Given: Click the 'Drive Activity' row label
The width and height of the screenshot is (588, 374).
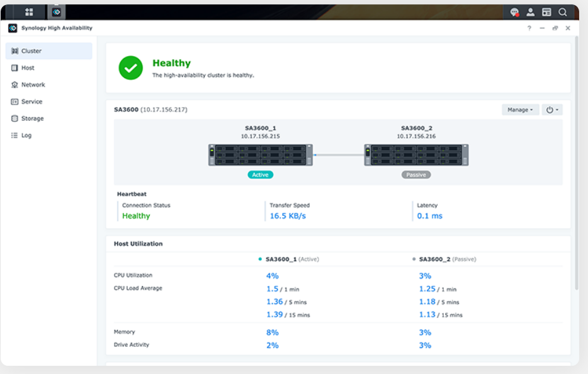Looking at the screenshot, I should coord(131,345).
